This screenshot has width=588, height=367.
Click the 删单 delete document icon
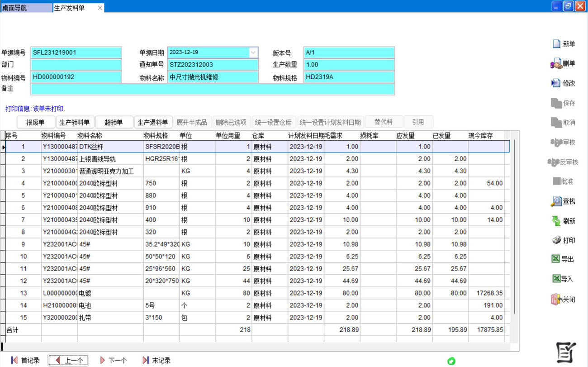(556, 64)
